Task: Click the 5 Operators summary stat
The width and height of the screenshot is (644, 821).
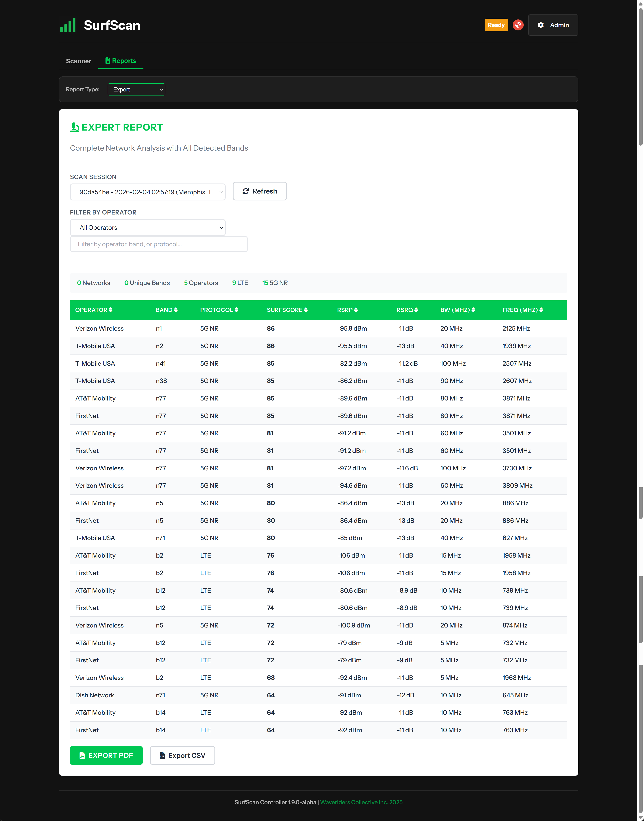Action: click(x=201, y=283)
